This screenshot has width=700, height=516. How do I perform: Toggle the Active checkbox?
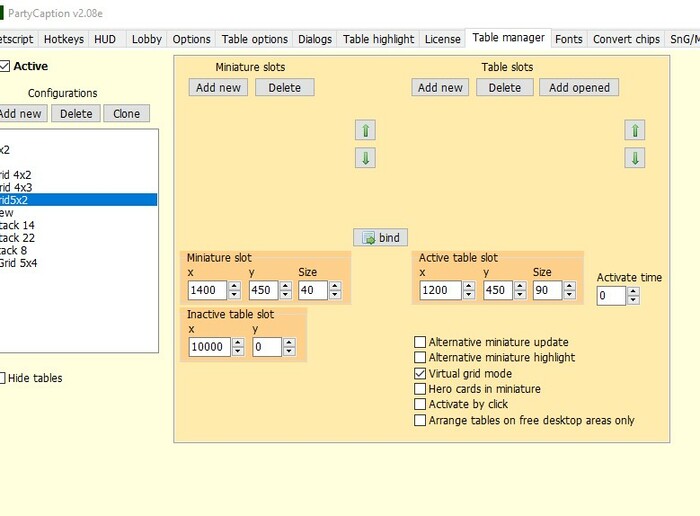[x=5, y=66]
